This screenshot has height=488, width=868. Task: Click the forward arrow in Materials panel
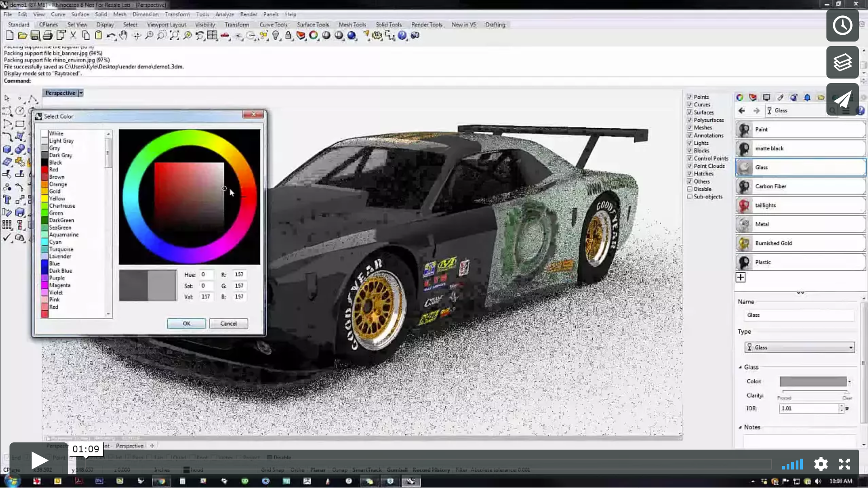click(756, 111)
